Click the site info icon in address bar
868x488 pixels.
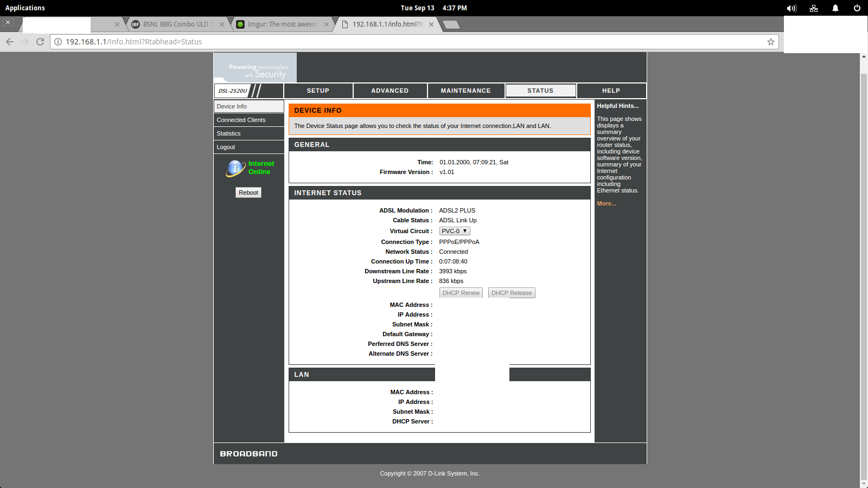[58, 42]
